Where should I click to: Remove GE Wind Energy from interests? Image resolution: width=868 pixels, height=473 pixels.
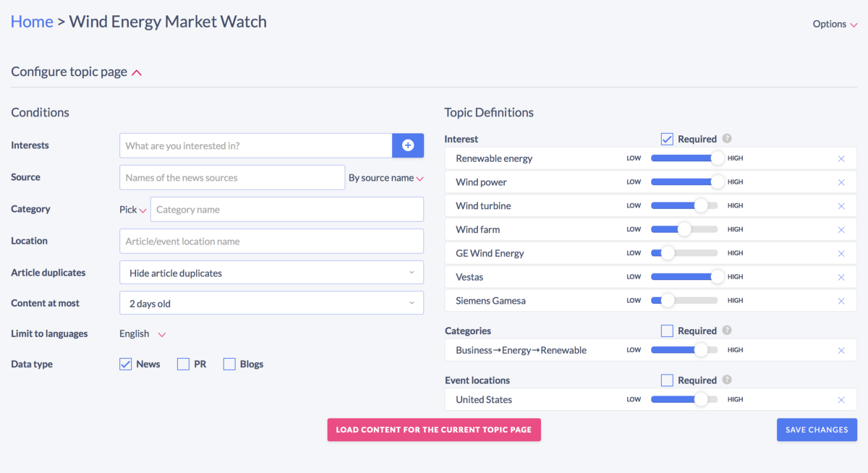point(841,253)
